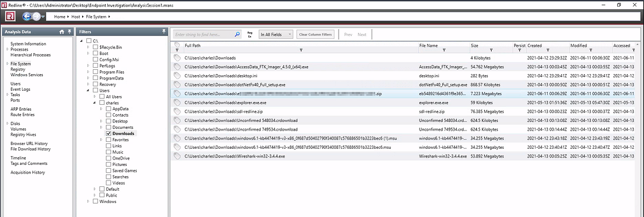Check the Boot folder checkbox
Image resolution: width=644 pixels, height=217 pixels.
96,53
